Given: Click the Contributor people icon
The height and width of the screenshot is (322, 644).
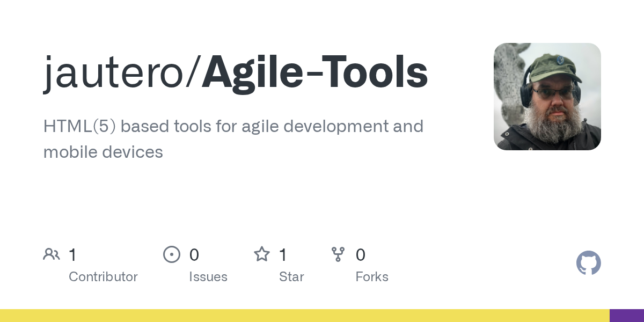Looking at the screenshot, I should (51, 254).
